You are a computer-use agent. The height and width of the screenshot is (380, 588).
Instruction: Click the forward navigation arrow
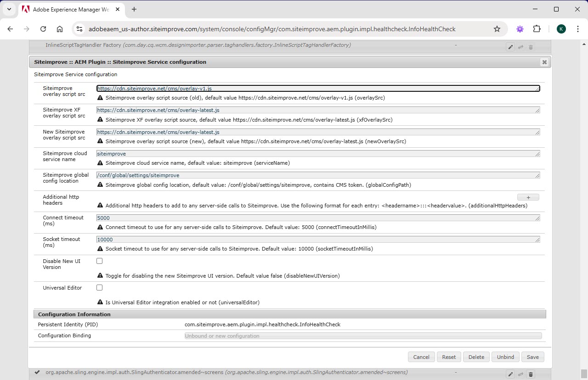point(27,29)
